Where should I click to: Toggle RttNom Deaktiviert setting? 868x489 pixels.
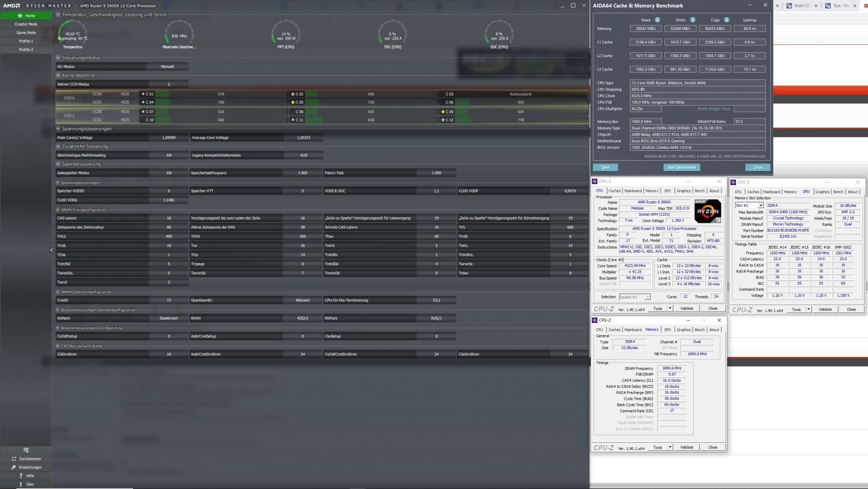[x=169, y=318]
